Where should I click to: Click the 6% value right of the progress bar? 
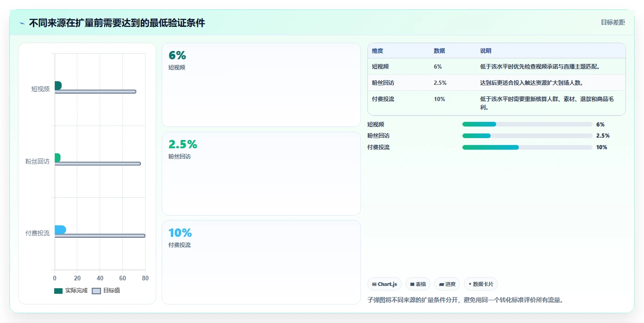pos(600,124)
